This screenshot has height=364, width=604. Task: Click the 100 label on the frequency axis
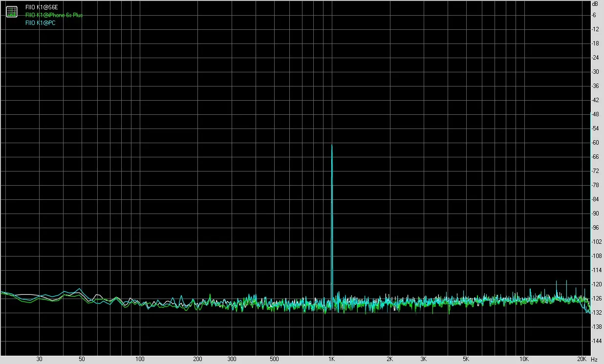(x=139, y=359)
